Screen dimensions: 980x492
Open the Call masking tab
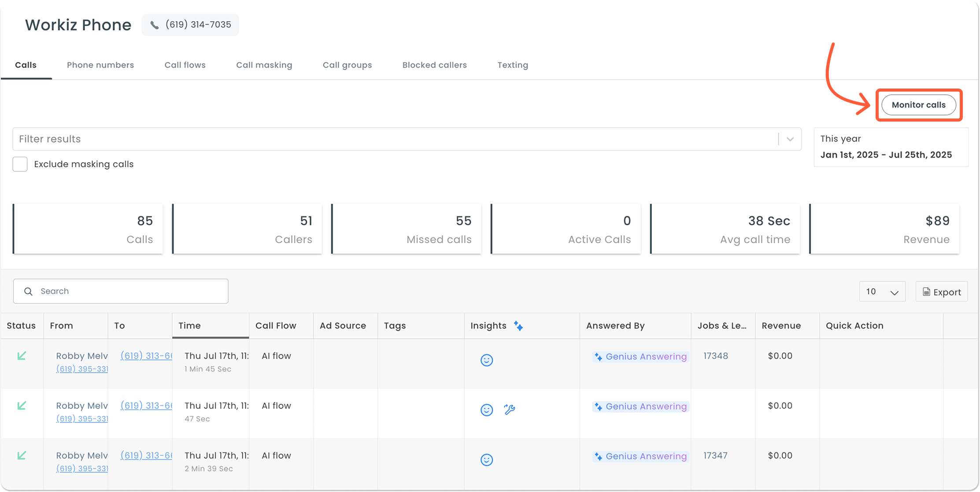tap(264, 65)
